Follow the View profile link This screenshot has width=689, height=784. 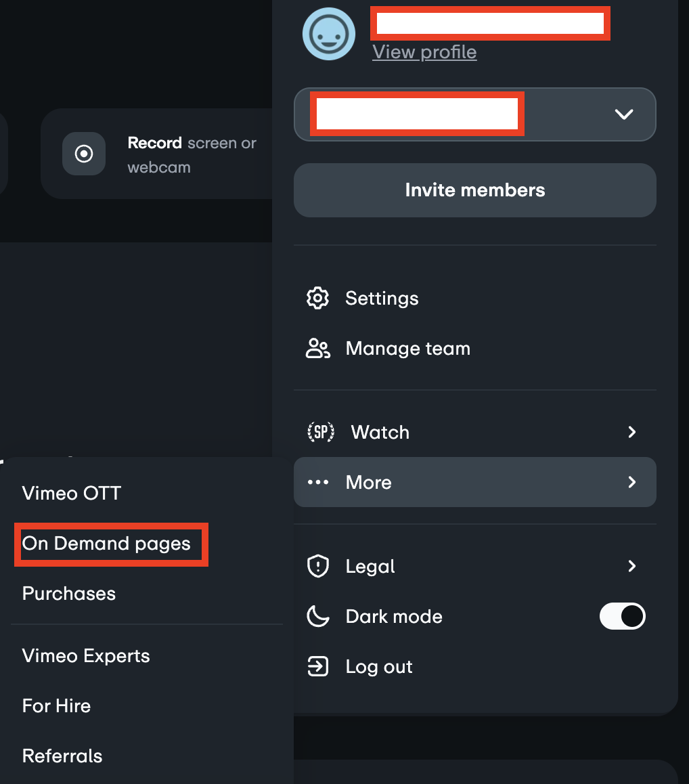(x=424, y=52)
